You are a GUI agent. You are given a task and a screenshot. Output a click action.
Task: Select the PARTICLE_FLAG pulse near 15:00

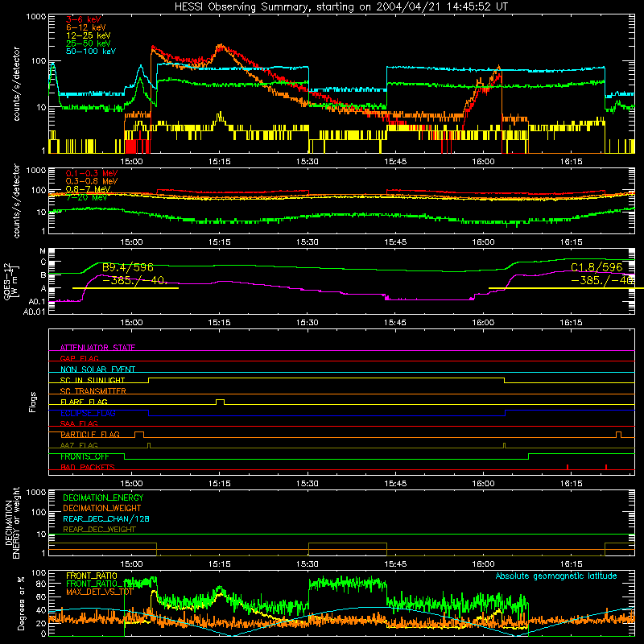(x=139, y=435)
